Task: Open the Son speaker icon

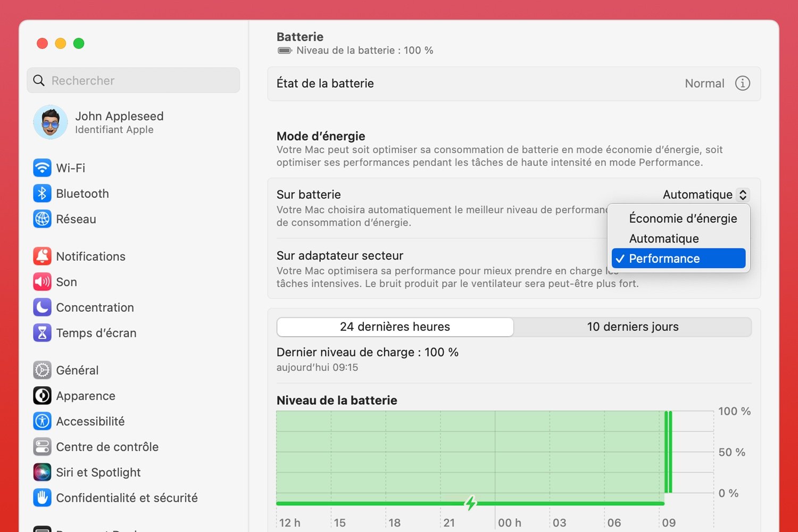Action: coord(42,282)
